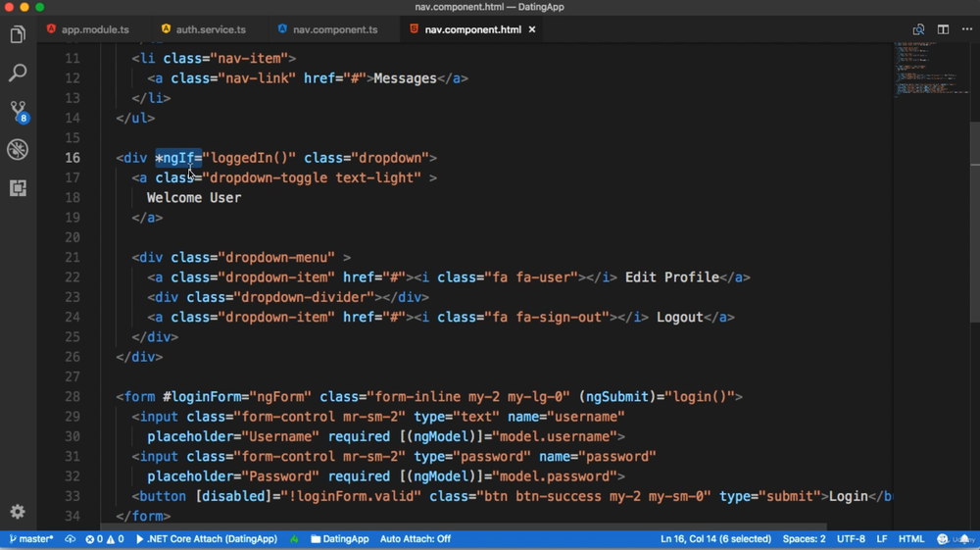Click the selected *ngIf= text
Viewport: 980px width, 550px height.
coord(178,158)
